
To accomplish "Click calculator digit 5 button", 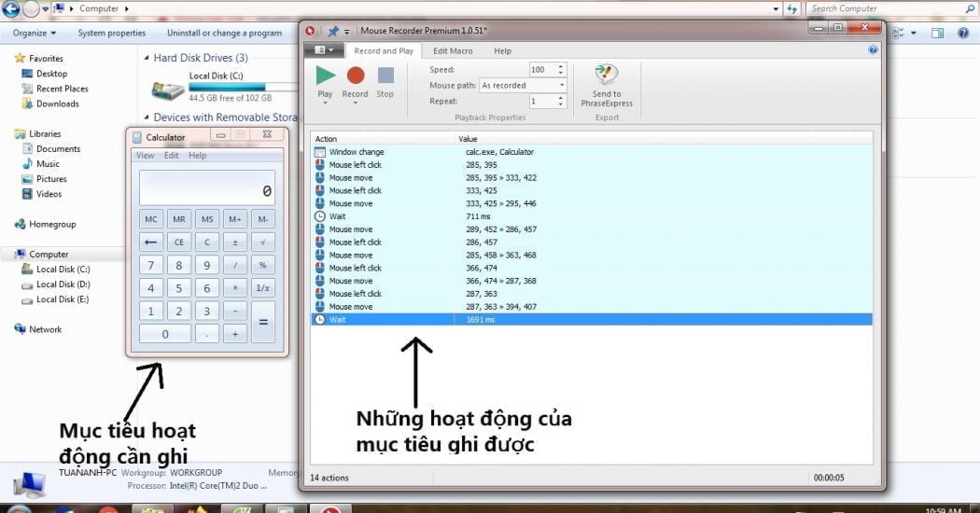I will tap(179, 288).
